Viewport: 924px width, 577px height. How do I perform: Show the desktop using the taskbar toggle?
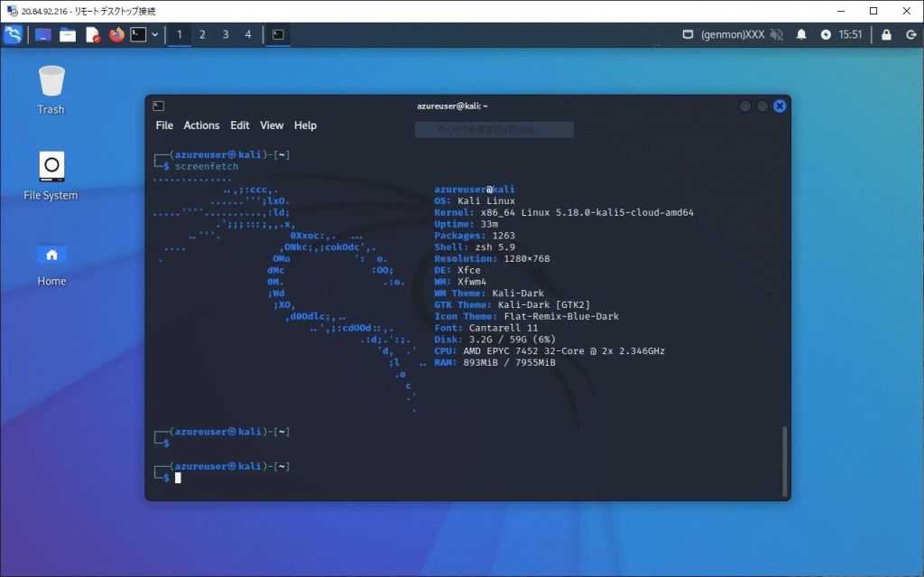(x=277, y=34)
